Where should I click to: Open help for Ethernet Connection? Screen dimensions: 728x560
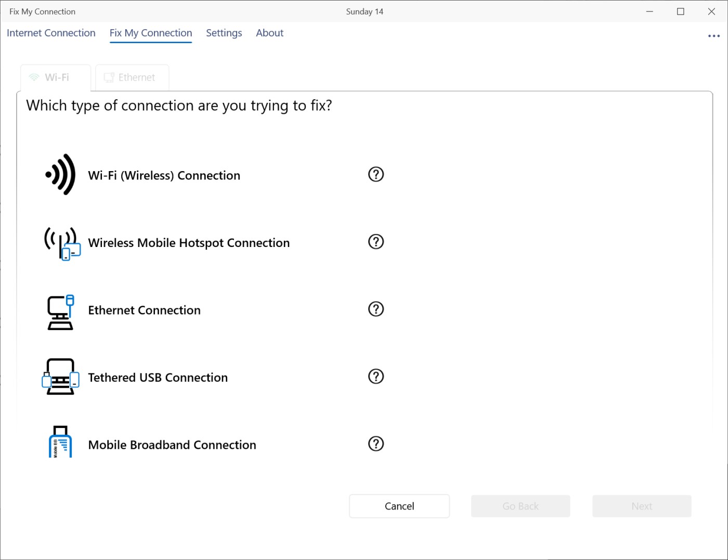[375, 309]
